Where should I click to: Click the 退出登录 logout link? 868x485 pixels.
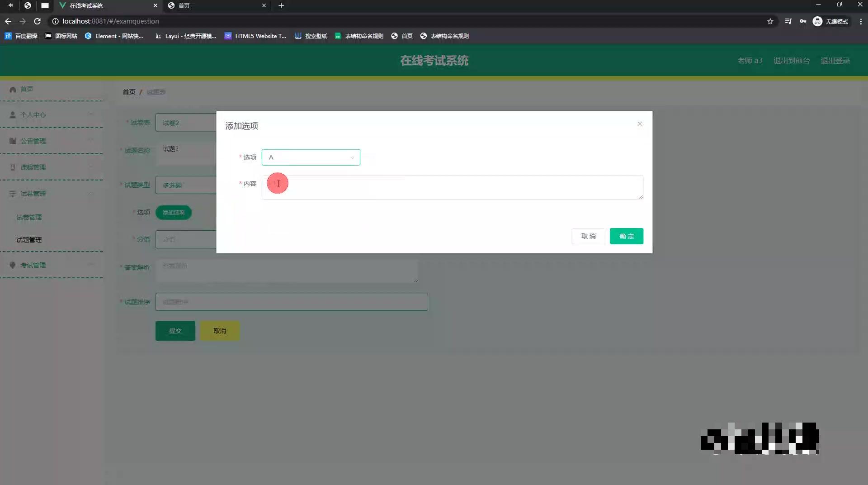point(835,60)
